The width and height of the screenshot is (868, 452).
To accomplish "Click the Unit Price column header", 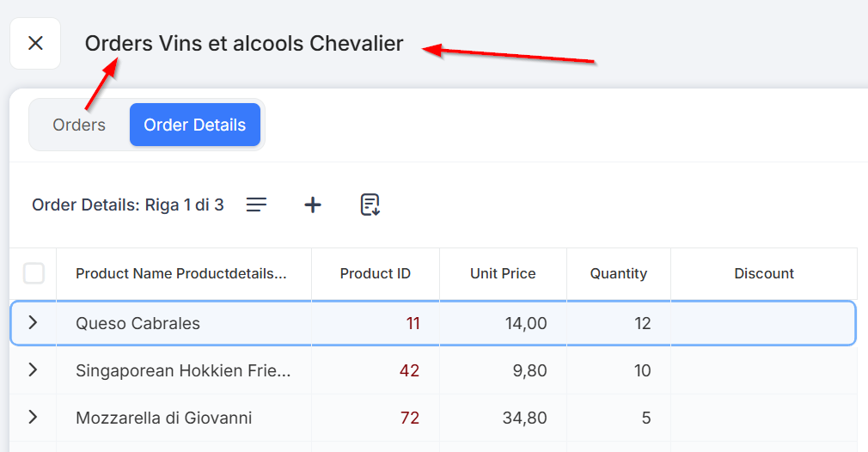I will coord(503,273).
